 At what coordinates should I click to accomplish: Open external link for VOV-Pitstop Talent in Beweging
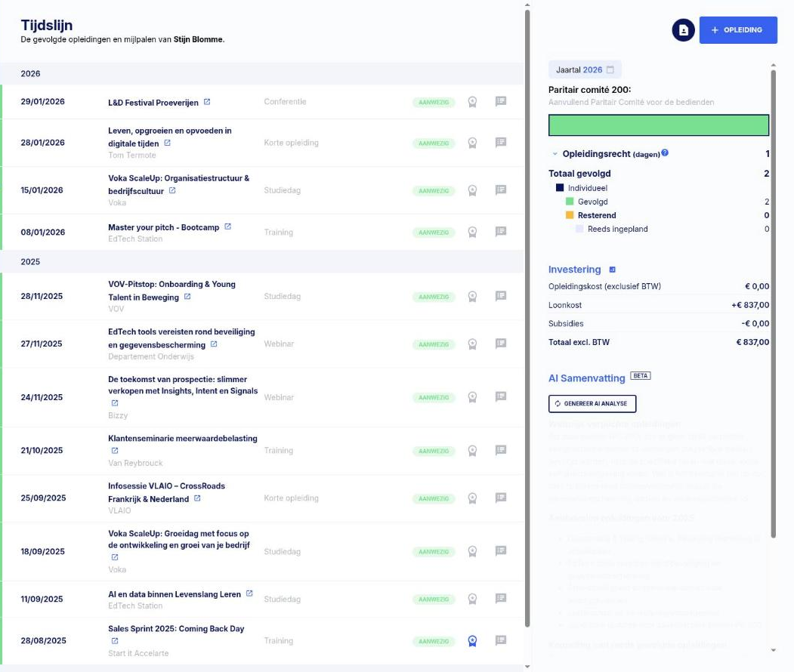[x=187, y=297]
